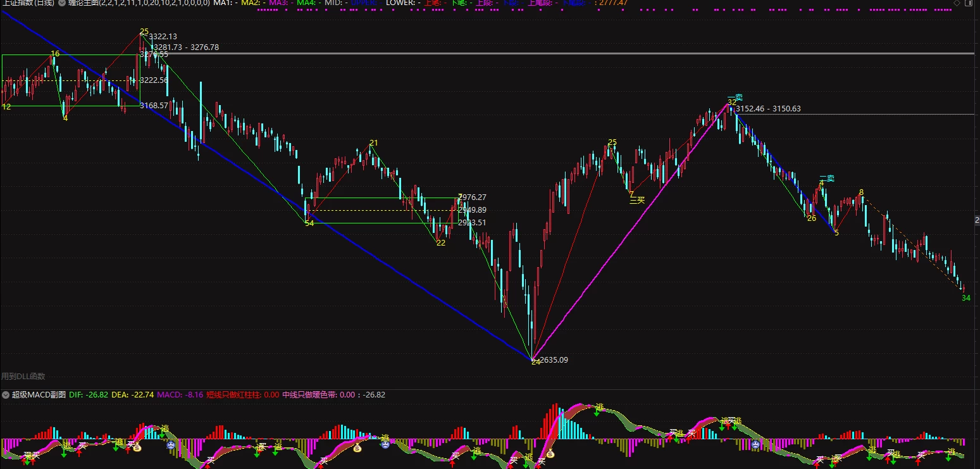Viewport: 980px width, 469px height.
Task: Click the diamond icon at top right
Action: tap(957, 3)
